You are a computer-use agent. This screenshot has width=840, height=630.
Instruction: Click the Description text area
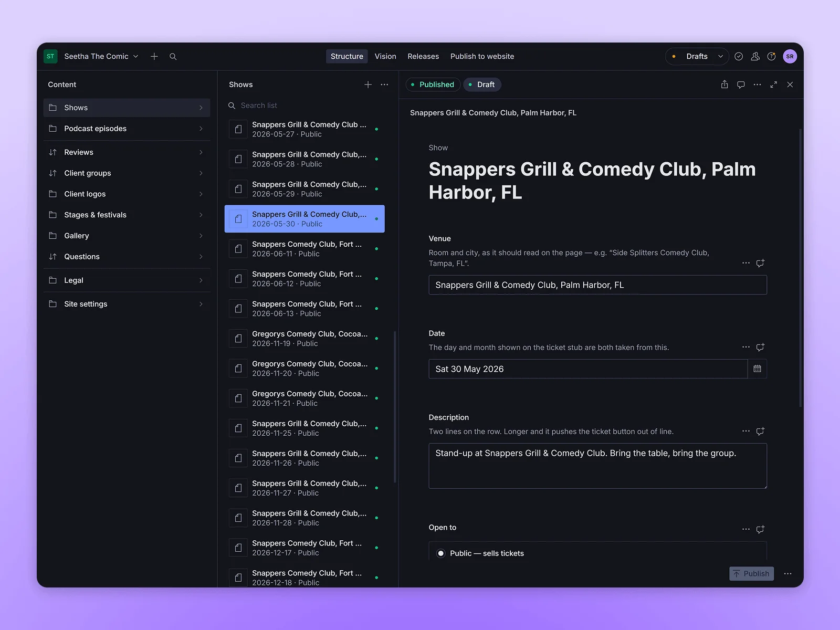(597, 466)
